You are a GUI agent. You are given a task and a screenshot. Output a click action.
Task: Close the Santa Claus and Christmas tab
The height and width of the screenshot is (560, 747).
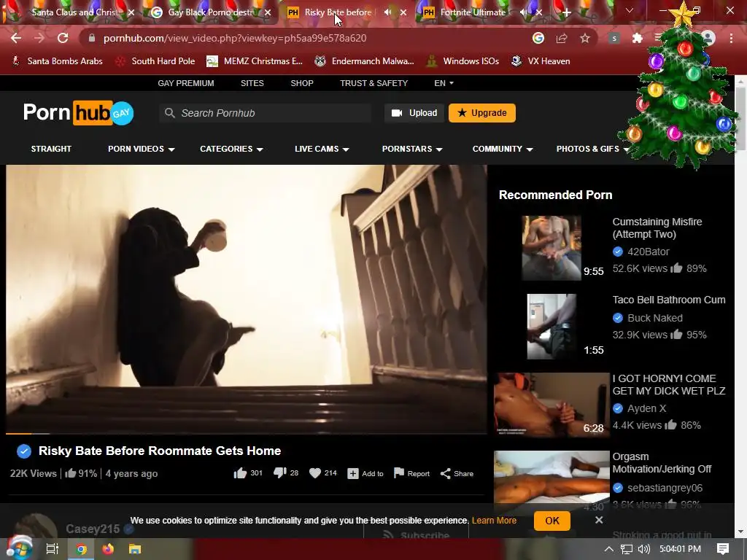(131, 12)
